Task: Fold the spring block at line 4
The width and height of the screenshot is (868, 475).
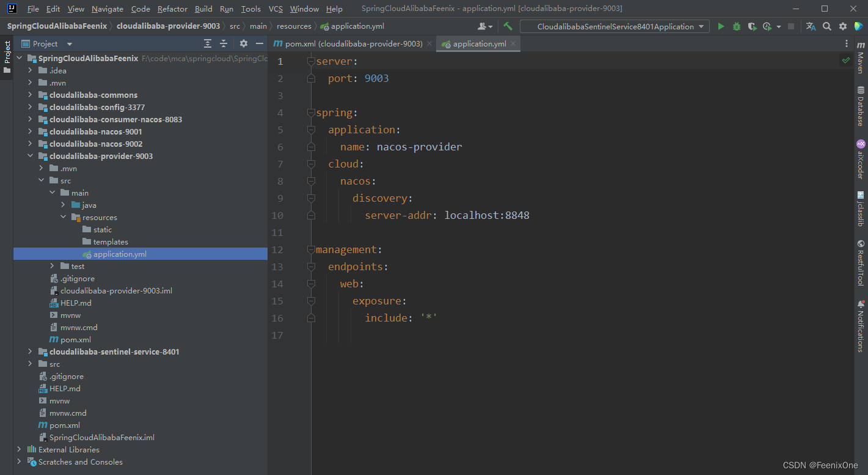Action: (311, 112)
